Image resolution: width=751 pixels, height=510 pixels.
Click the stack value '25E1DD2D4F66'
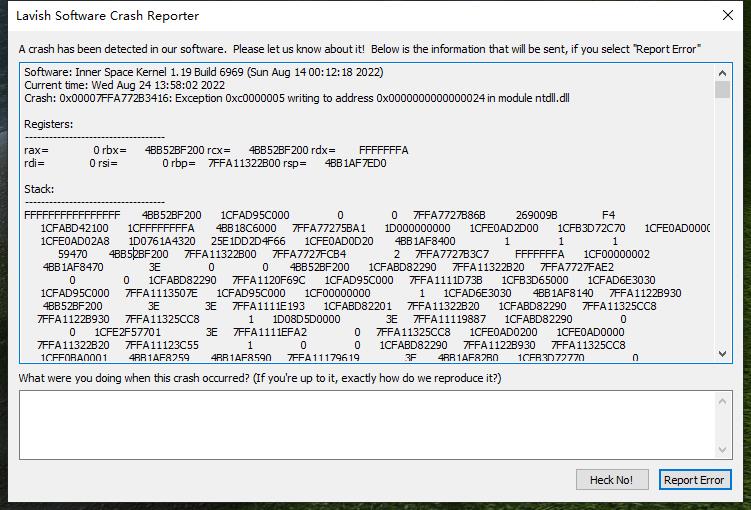[x=248, y=241]
